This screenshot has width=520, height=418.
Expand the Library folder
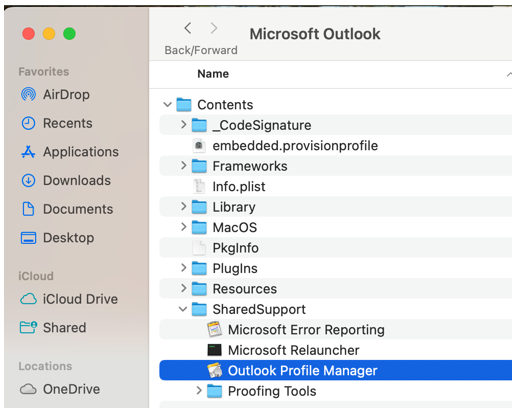183,207
